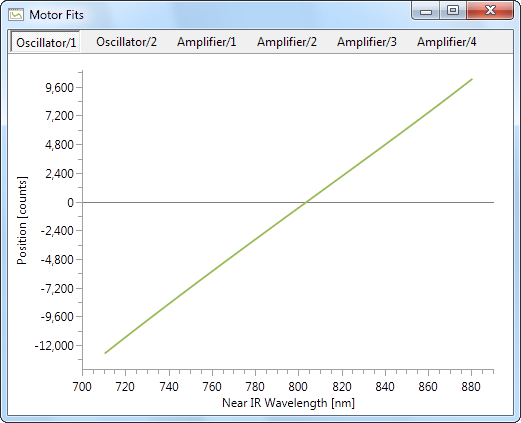Viewport: 521px width, 423px height.
Task: Click the green fit line on the plot
Action: click(289, 216)
